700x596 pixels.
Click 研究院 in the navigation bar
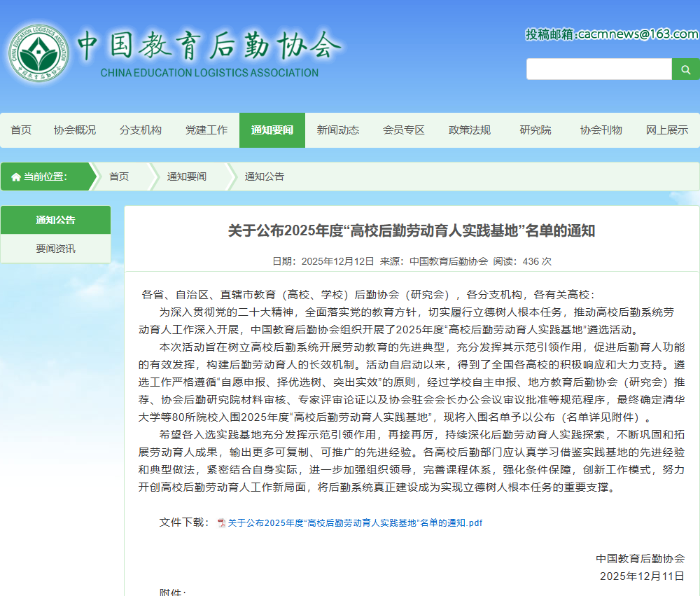535,130
